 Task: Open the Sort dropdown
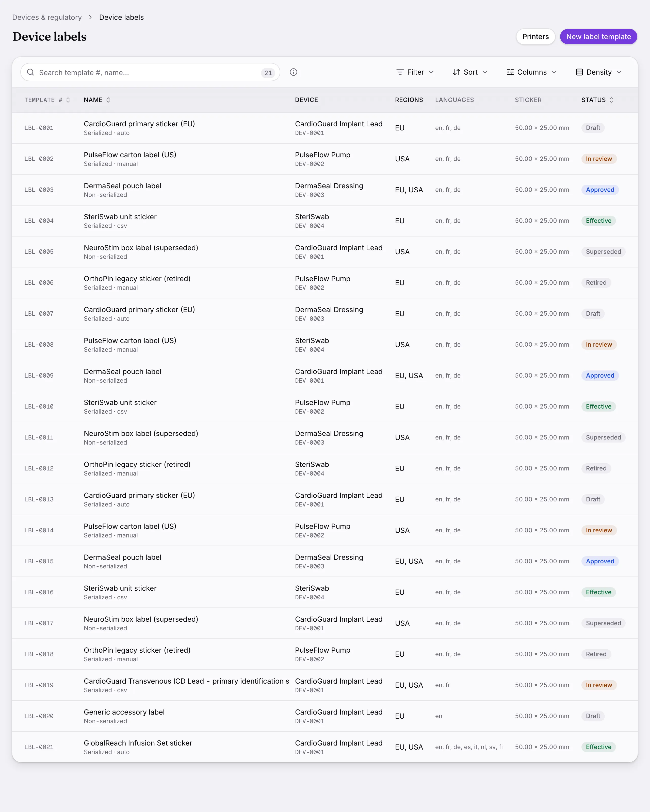coord(470,72)
